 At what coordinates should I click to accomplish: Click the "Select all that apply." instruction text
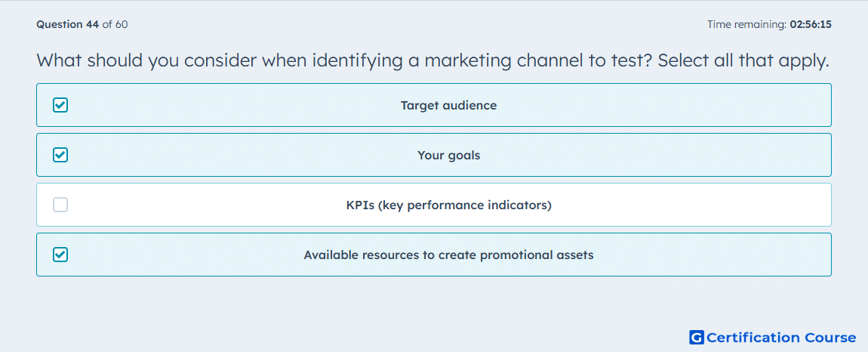pos(743,60)
